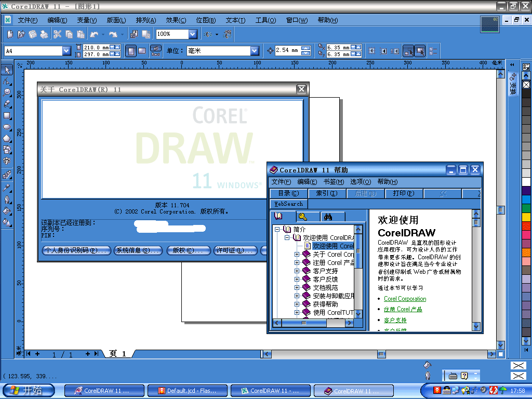This screenshot has width=532, height=399.
Task: Open the A4 paper size dropdown
Action: [66, 51]
